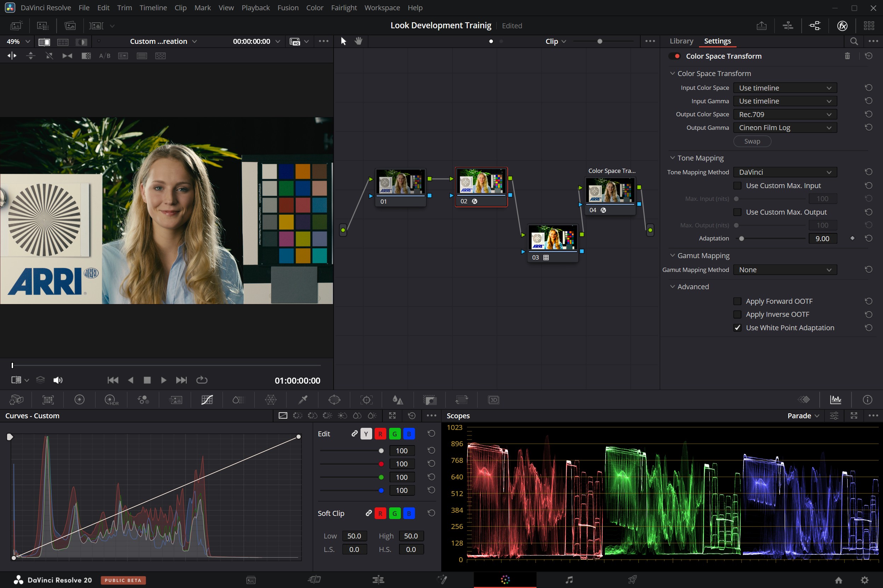
Task: Open the Input Gamma dropdown
Action: point(785,101)
